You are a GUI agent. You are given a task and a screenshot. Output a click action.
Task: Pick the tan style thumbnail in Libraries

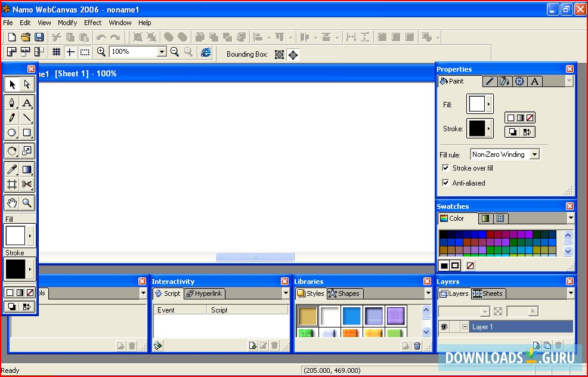[308, 315]
